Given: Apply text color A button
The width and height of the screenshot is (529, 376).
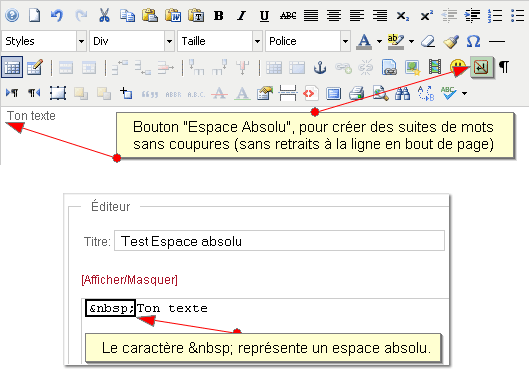Looking at the screenshot, I should coord(364,41).
